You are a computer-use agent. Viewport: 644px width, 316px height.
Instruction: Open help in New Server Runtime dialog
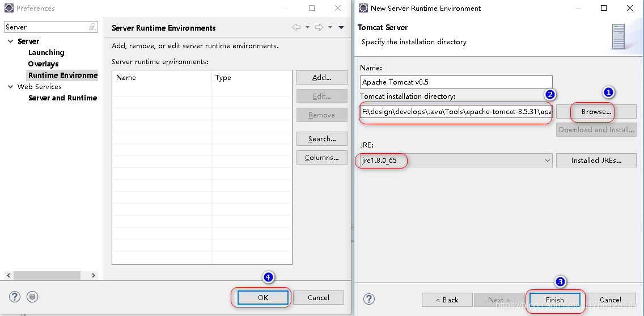coord(369,299)
